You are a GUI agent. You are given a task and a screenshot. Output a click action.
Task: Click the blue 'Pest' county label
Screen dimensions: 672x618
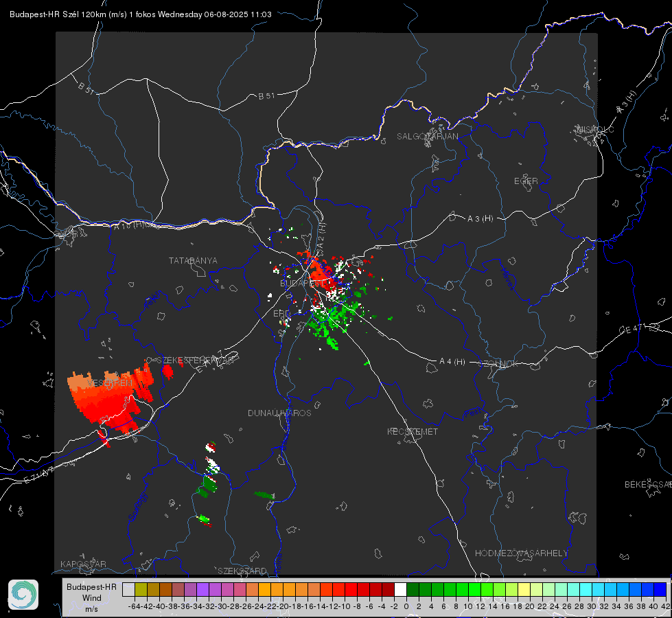click(x=472, y=413)
